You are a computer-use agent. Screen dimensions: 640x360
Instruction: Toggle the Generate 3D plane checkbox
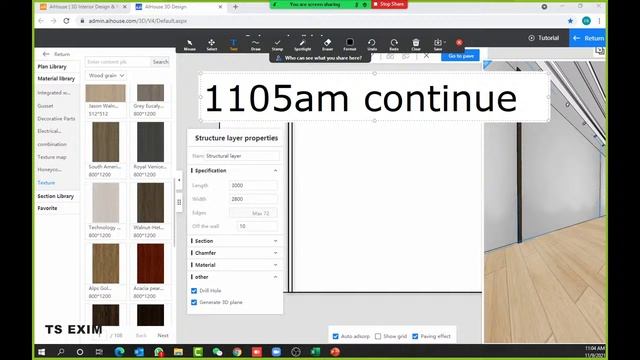194,302
